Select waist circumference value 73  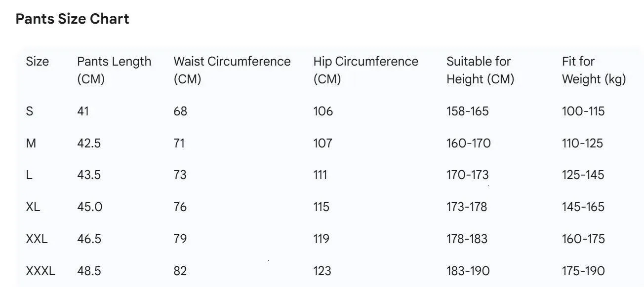(180, 175)
